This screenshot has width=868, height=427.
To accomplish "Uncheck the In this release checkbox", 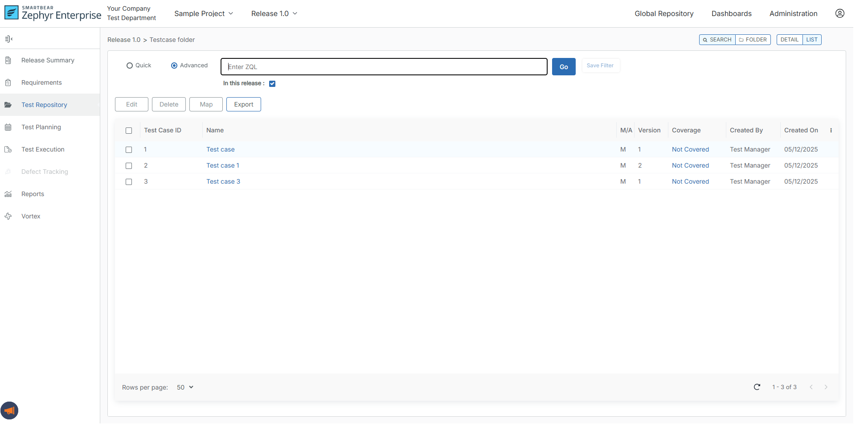I will click(272, 84).
